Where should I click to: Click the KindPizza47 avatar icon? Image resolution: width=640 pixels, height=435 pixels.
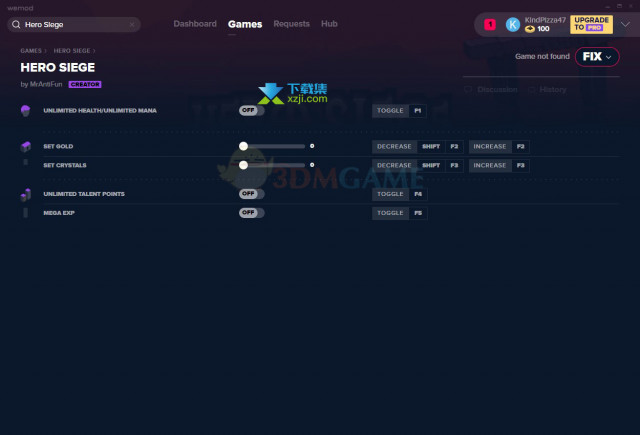513,24
